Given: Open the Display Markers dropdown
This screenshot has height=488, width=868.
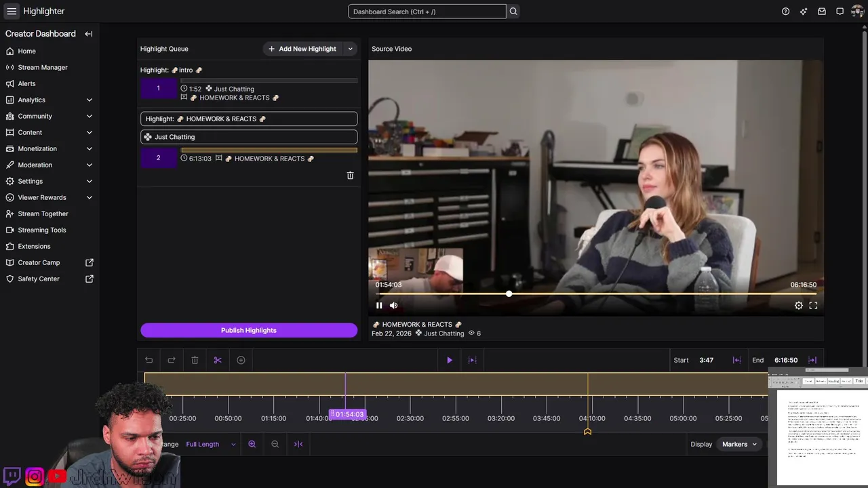Looking at the screenshot, I should 739,445.
